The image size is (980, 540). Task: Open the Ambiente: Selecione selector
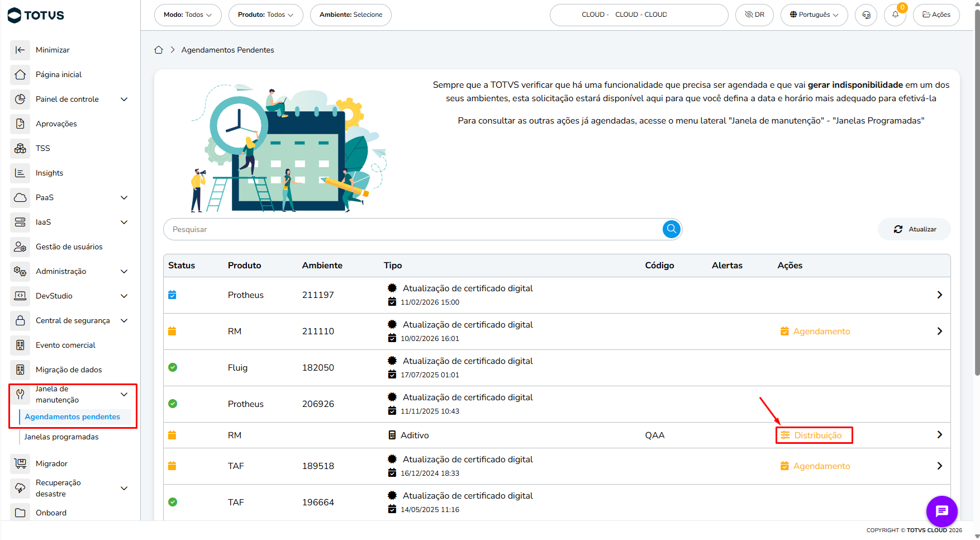click(x=351, y=15)
